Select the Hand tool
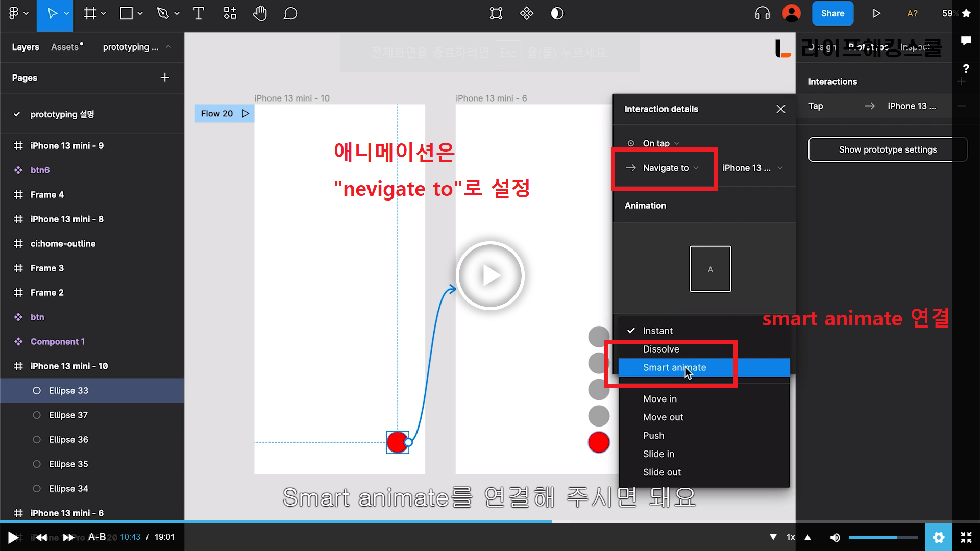Viewport: 980px width, 551px height. (x=260, y=14)
